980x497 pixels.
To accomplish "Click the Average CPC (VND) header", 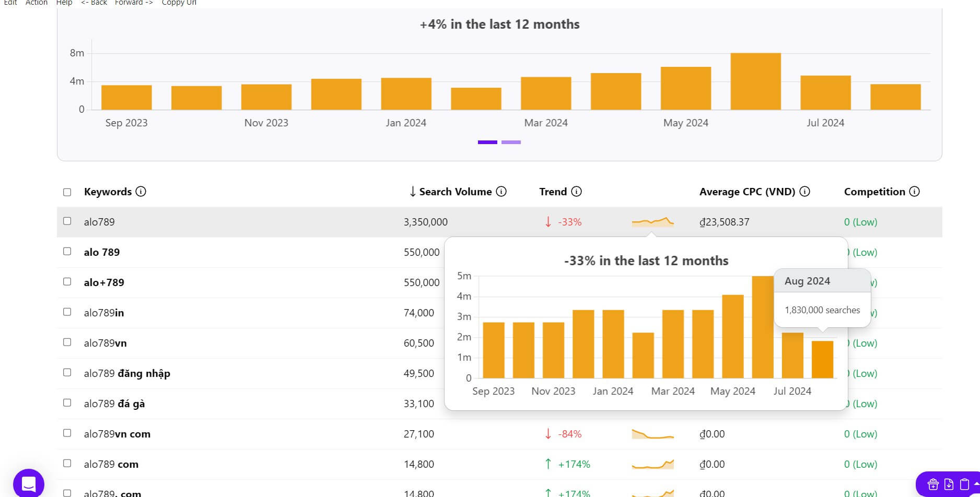I will tap(747, 192).
